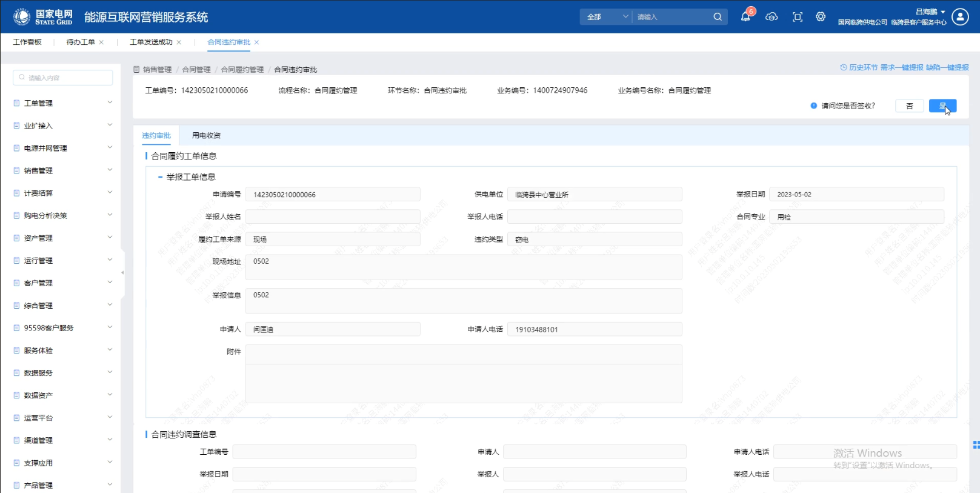Click the 历史环节 history link
Viewport: 980px width, 493px height.
coord(859,67)
